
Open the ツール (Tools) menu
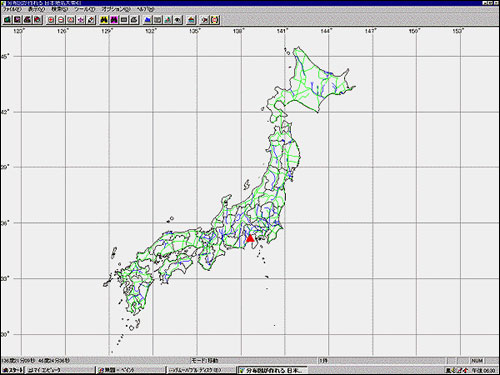[85, 9]
